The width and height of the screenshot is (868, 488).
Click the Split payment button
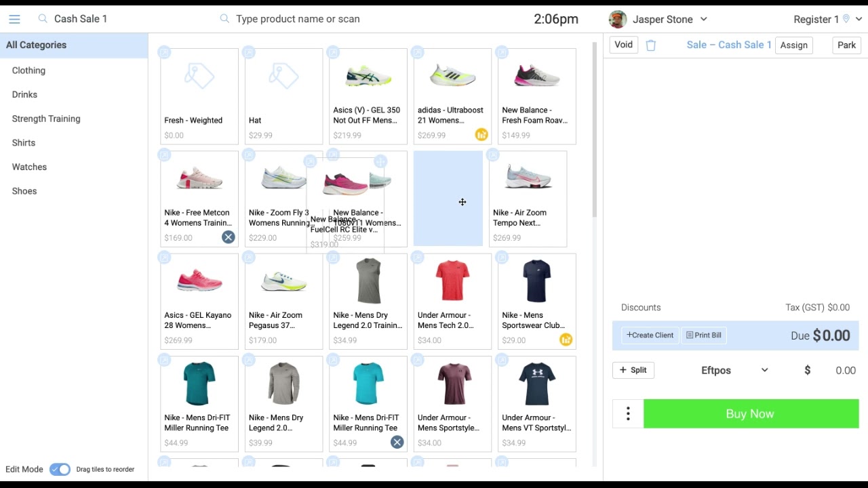(x=633, y=370)
